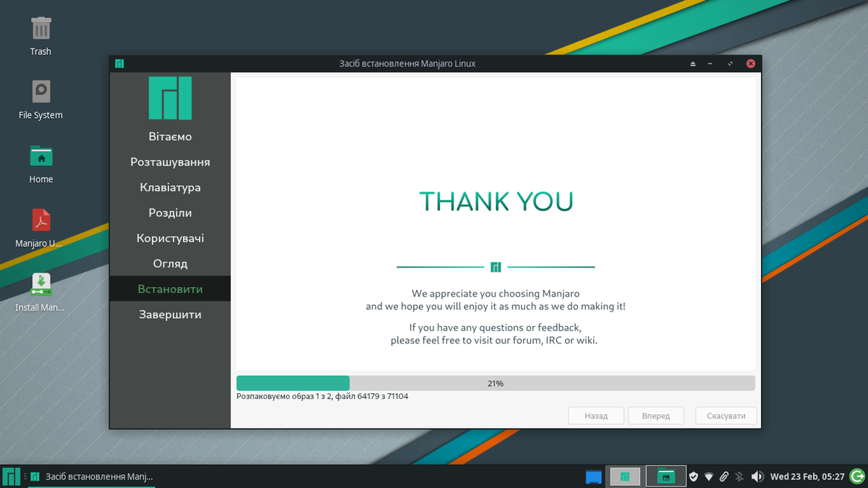Focus installer via taskbar window button

[91, 476]
